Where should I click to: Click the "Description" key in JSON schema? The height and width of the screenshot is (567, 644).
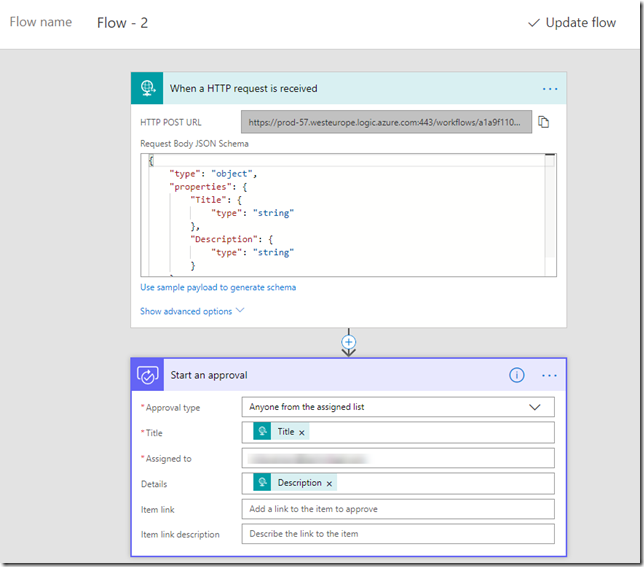[224, 239]
